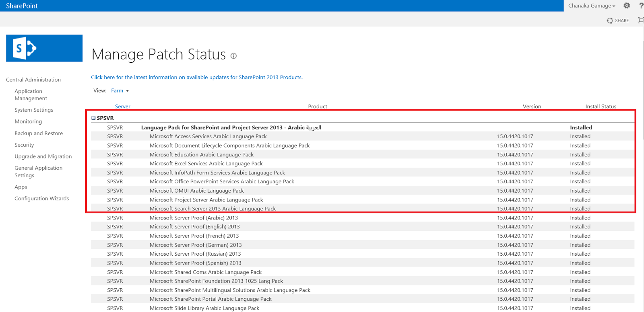Click SPSVR cell in Microsoft Education row
This screenshot has width=644, height=312.
click(x=115, y=154)
